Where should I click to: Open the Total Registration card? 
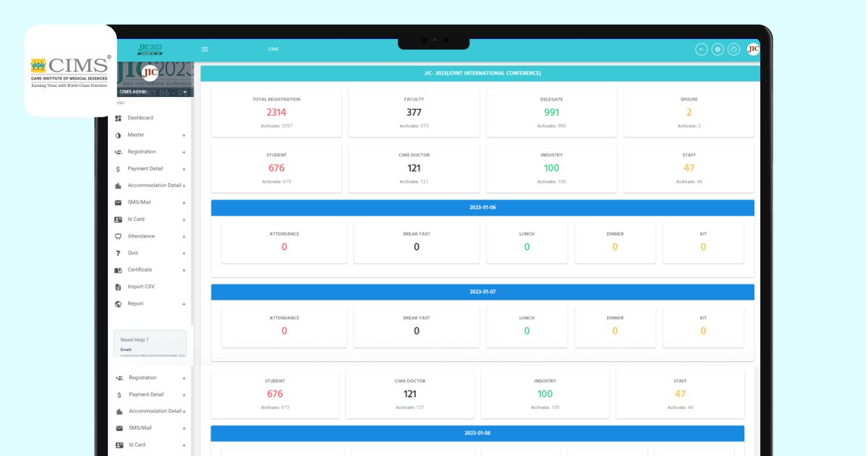(x=276, y=112)
